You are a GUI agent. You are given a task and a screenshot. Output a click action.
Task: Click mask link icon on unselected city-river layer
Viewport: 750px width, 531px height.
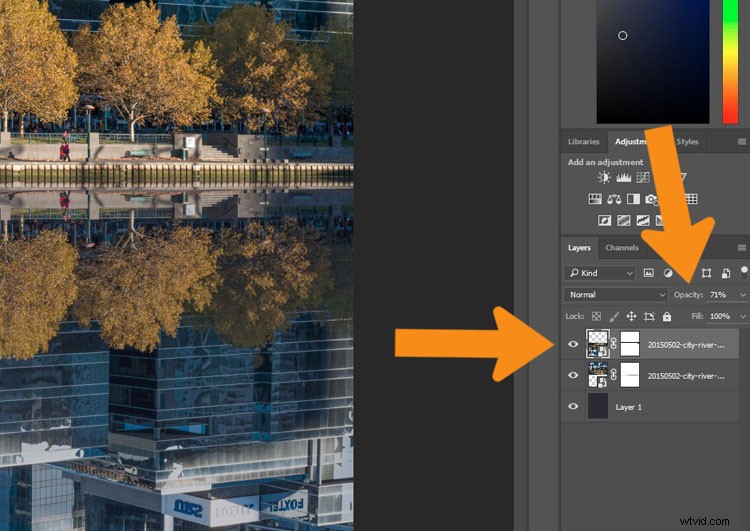coord(614,375)
